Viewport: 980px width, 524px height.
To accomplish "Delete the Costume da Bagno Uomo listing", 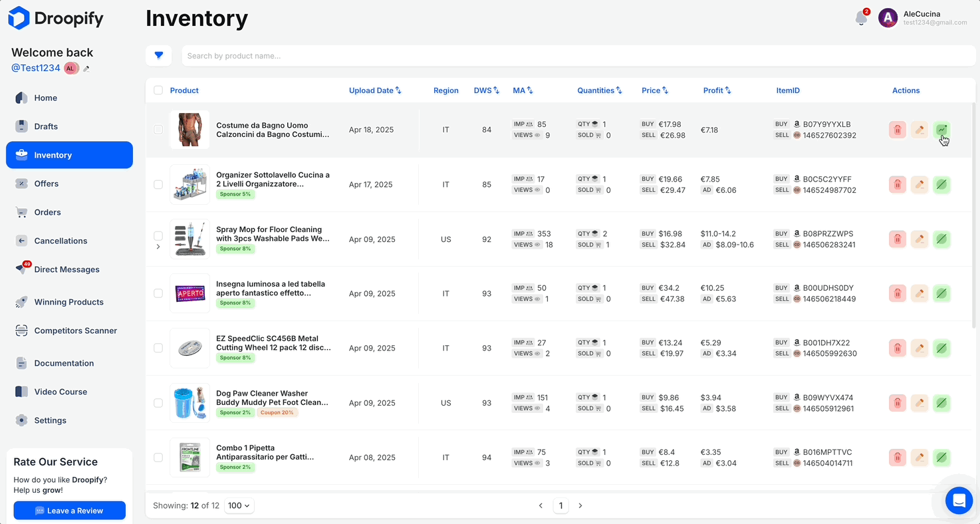I will tap(898, 130).
